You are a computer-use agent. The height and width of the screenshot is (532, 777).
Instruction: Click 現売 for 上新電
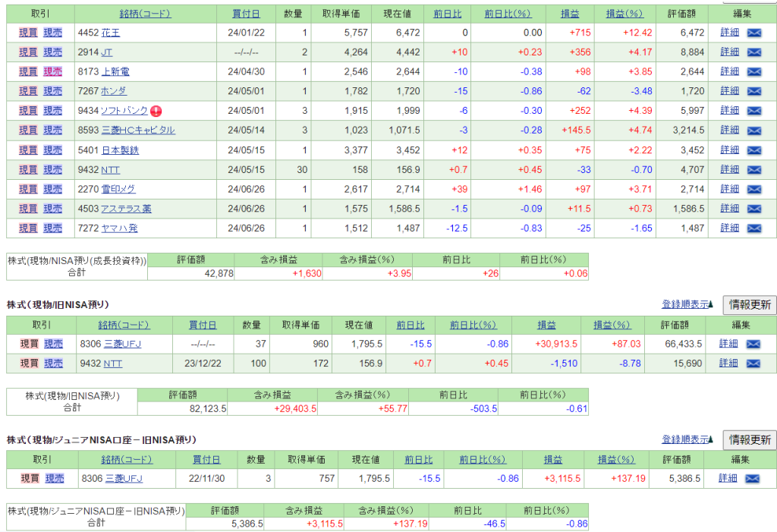click(x=53, y=71)
